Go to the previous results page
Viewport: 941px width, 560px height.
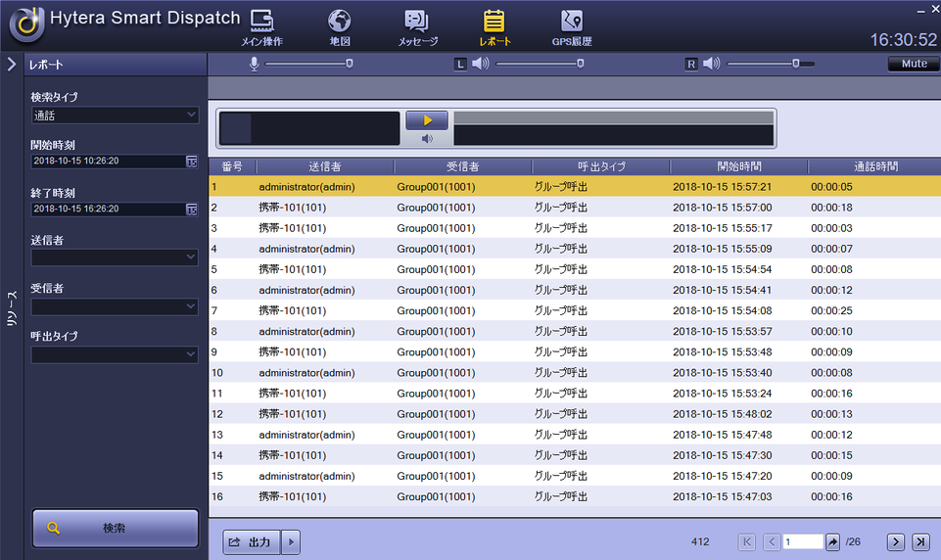pos(772,542)
